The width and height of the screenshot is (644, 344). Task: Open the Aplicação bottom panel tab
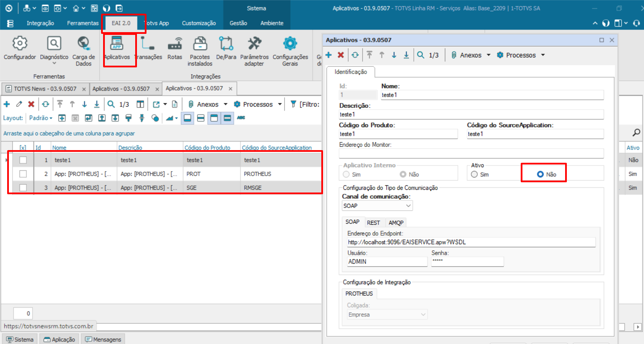click(x=59, y=339)
